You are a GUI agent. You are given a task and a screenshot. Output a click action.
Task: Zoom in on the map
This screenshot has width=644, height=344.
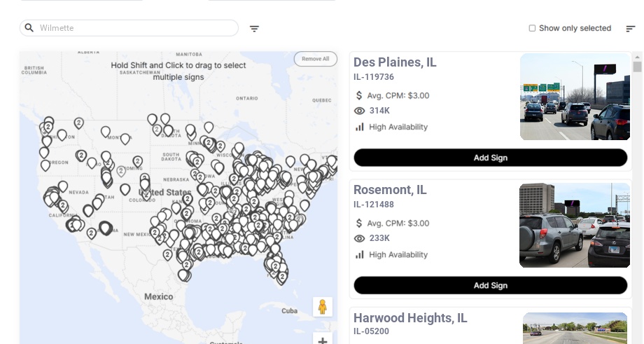323,340
